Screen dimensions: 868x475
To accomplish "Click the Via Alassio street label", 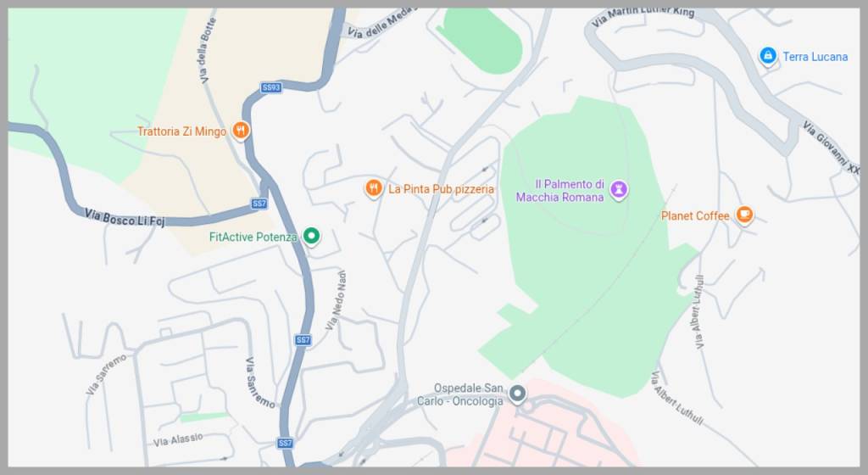I will [178, 439].
